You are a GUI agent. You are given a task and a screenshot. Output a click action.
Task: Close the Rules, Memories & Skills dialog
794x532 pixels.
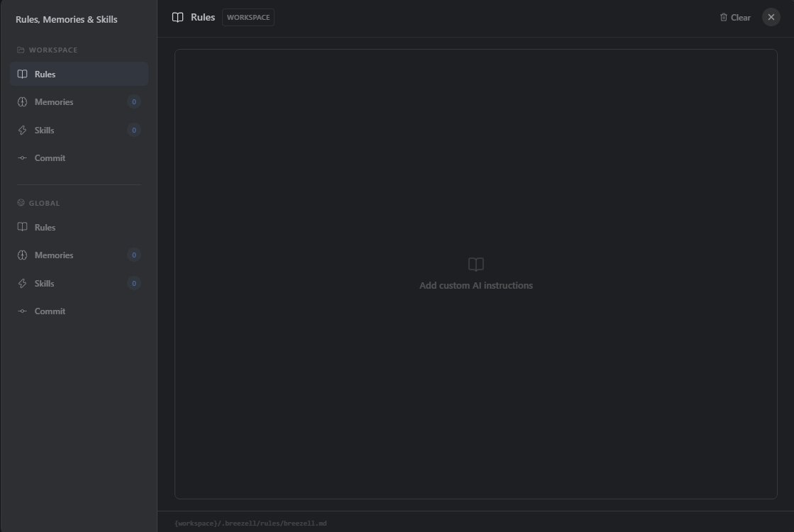771,17
